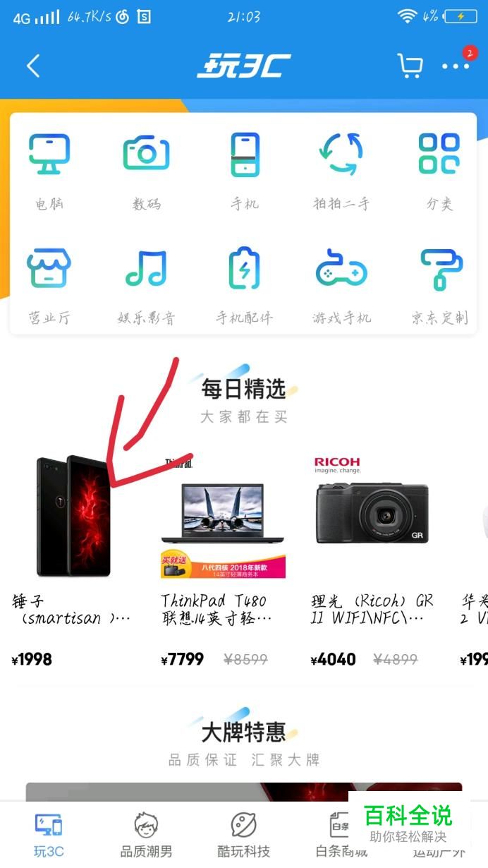Image resolution: width=488 pixels, height=868 pixels.
Task: Tap the back arrow in header
Action: click(x=33, y=66)
